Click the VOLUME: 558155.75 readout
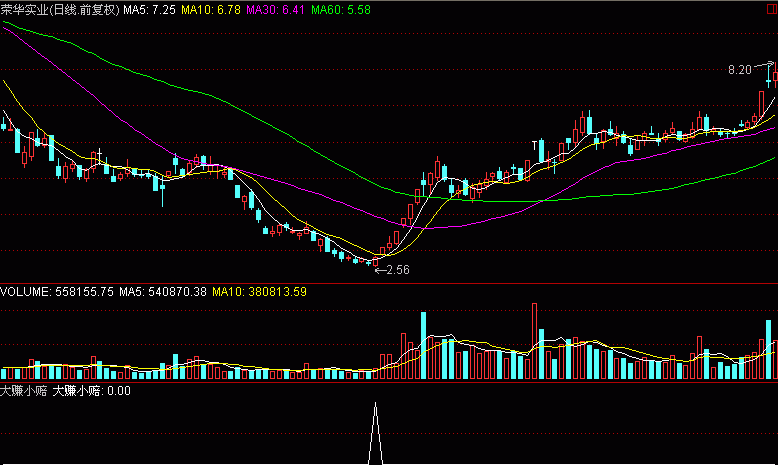 [x=57, y=292]
